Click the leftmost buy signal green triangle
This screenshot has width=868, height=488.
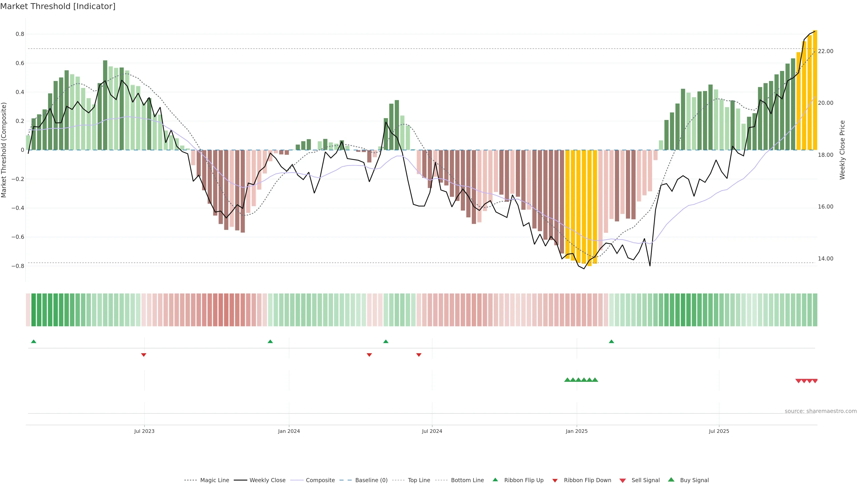coord(567,380)
